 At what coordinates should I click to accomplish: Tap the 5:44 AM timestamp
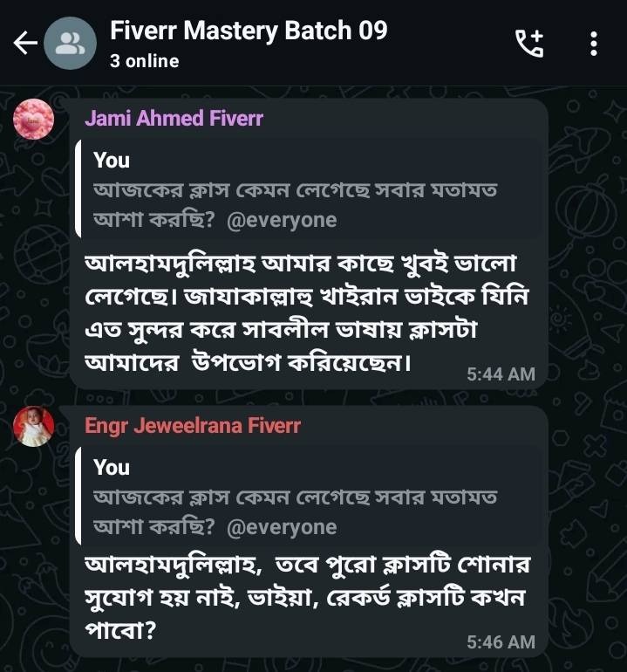[x=501, y=374]
